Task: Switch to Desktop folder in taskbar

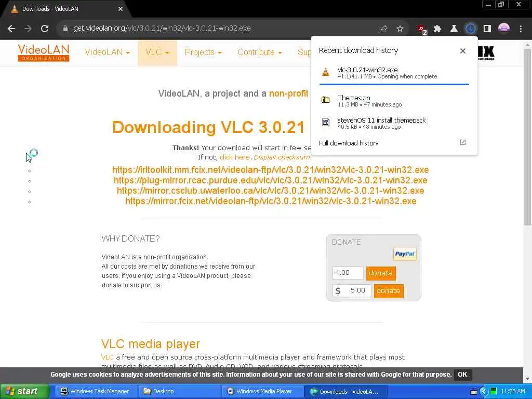Action: (x=179, y=392)
